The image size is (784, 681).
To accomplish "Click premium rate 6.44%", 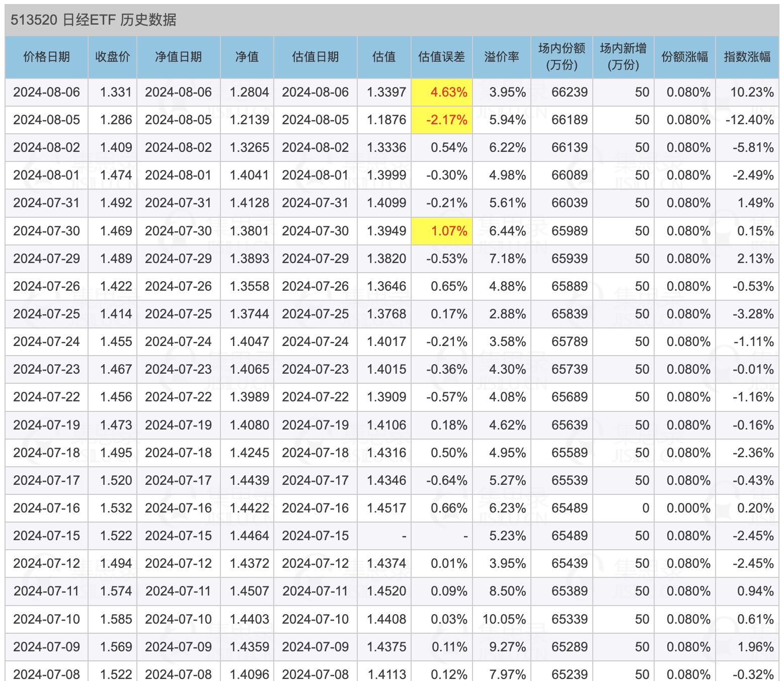I will point(507,231).
